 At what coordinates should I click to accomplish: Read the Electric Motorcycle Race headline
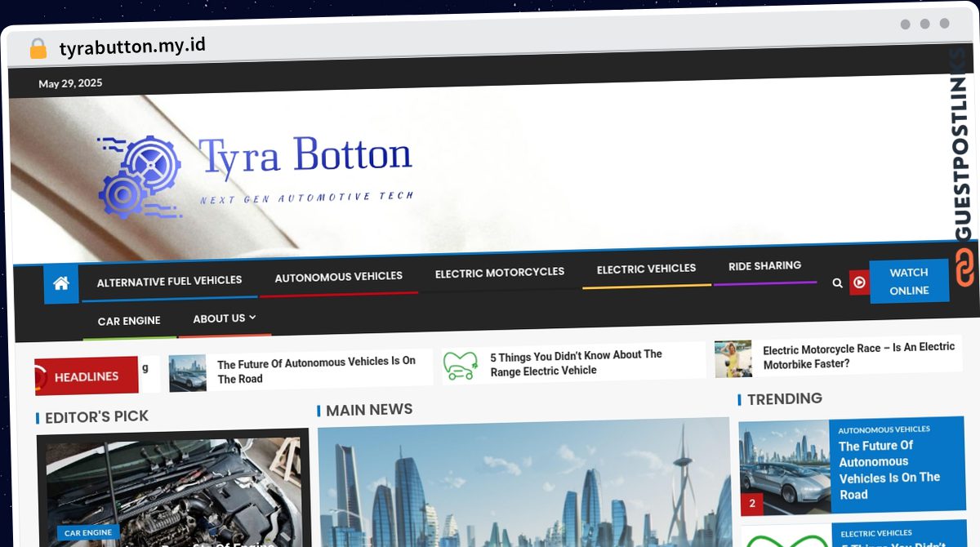pos(859,355)
